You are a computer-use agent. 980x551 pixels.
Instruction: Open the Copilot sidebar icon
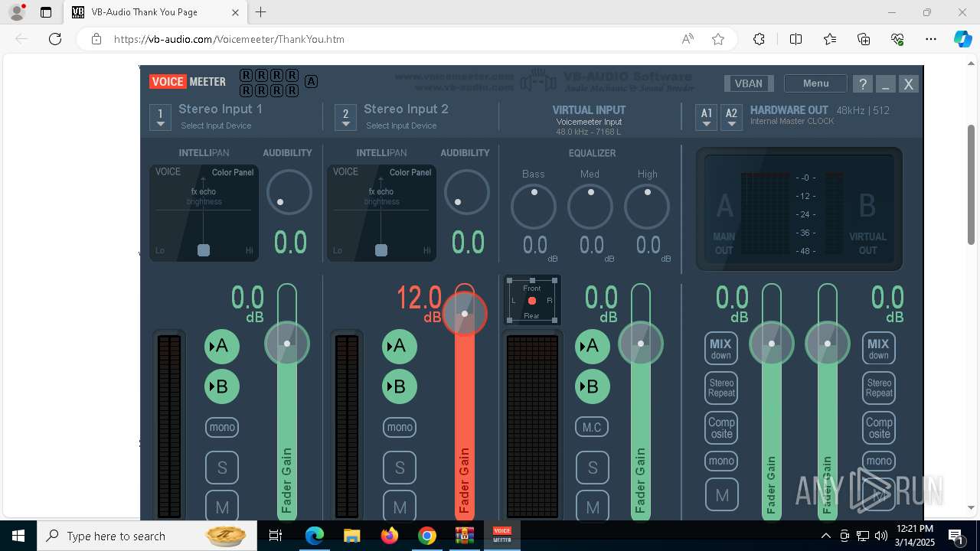coord(962,39)
